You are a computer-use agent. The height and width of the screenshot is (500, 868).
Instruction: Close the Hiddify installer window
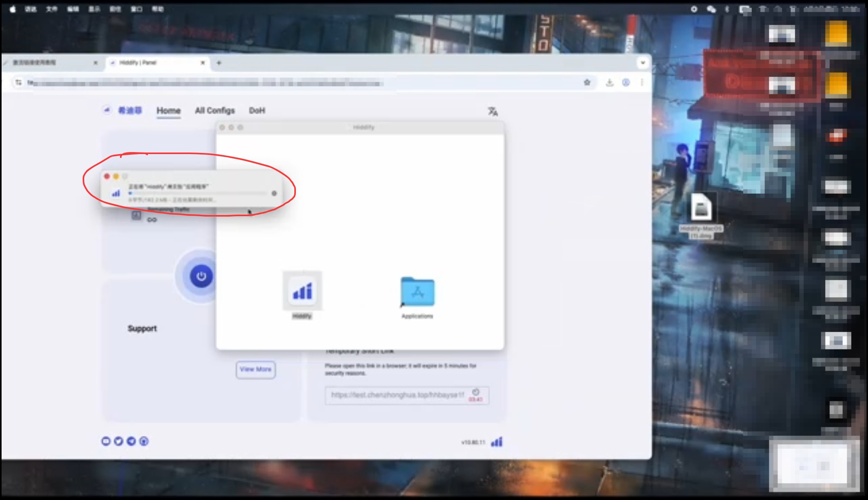[x=222, y=127]
